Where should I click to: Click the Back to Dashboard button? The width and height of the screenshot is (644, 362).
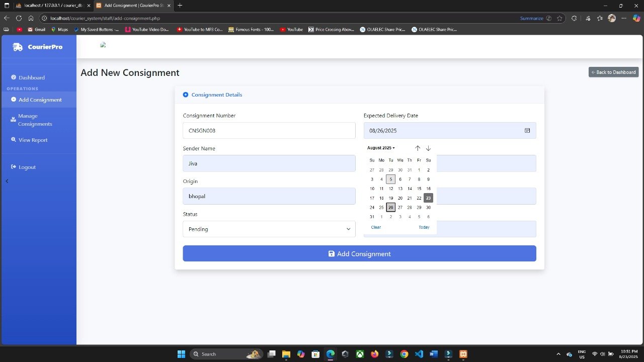click(x=613, y=72)
